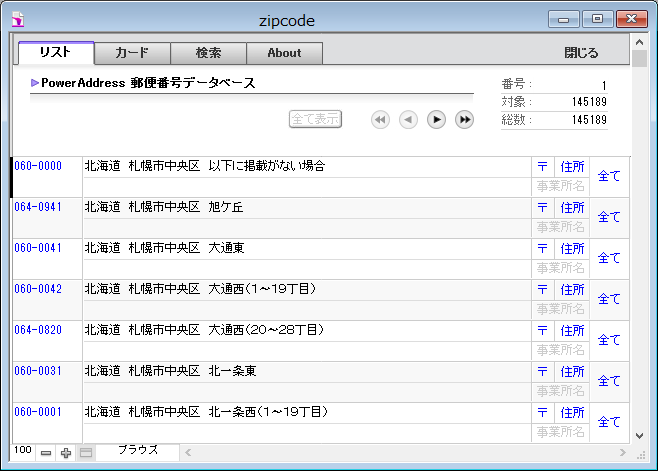Go to the first record
This screenshot has width=658, height=471.
tap(380, 120)
